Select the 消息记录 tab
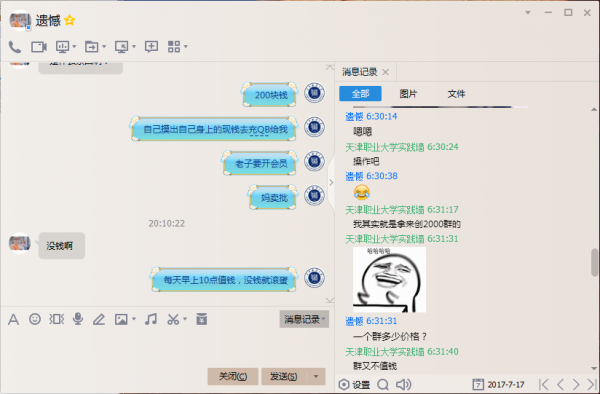The image size is (600, 394). point(360,72)
